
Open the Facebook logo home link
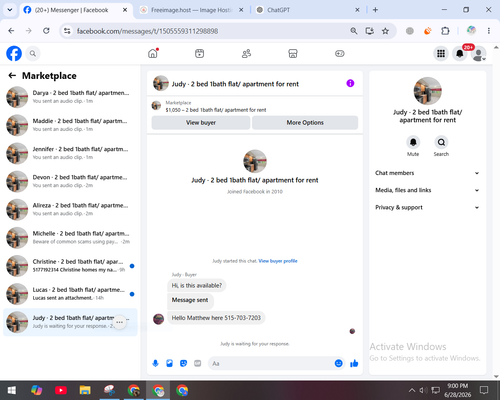14,53
